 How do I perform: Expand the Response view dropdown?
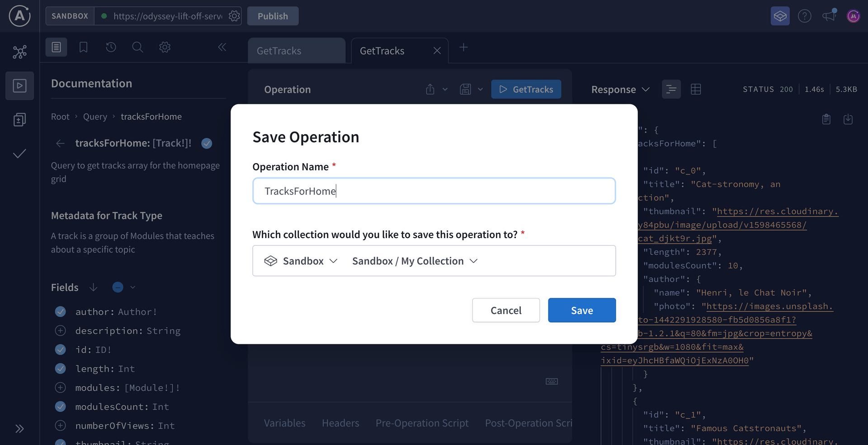point(646,89)
